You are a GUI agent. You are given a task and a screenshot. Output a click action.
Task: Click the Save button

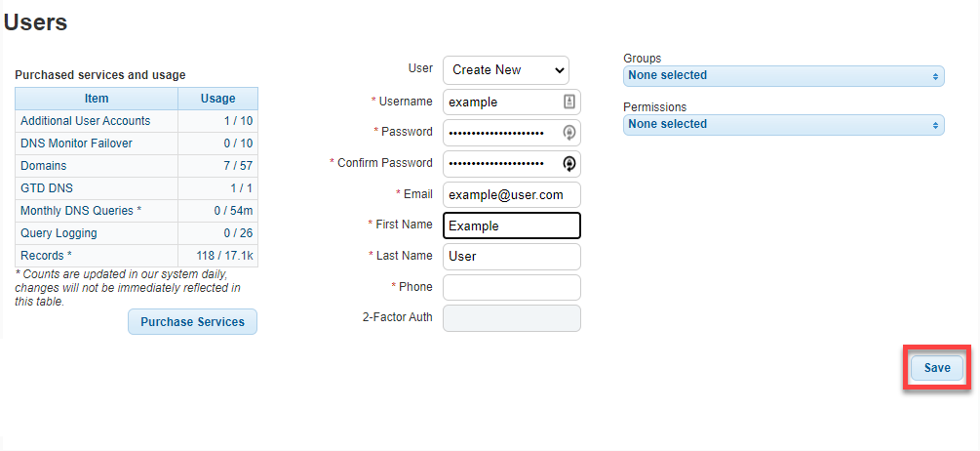937,368
